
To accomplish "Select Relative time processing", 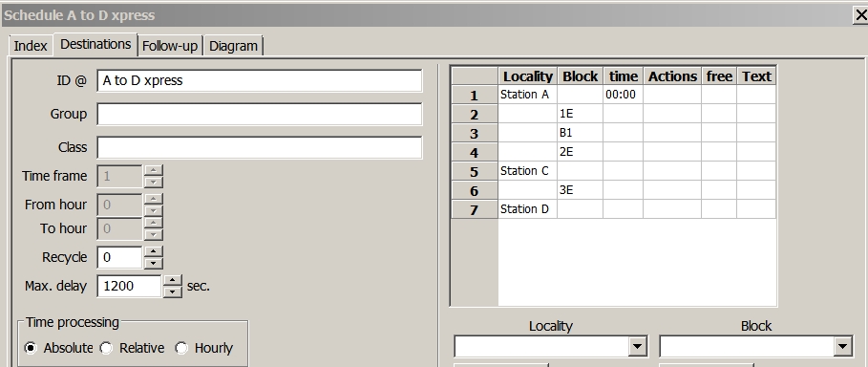I will (106, 348).
